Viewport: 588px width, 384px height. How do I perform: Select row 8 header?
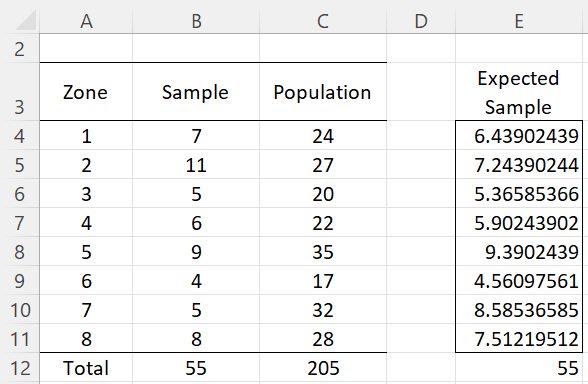[x=20, y=252]
